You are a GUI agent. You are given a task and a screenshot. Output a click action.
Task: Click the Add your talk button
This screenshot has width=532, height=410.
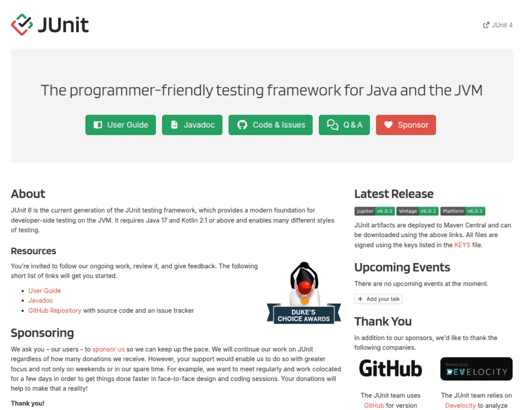coord(378,299)
